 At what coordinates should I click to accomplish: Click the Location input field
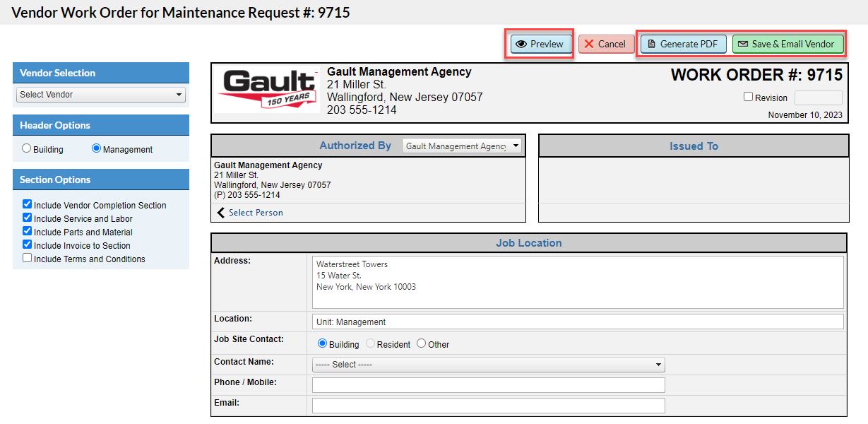[x=578, y=322]
